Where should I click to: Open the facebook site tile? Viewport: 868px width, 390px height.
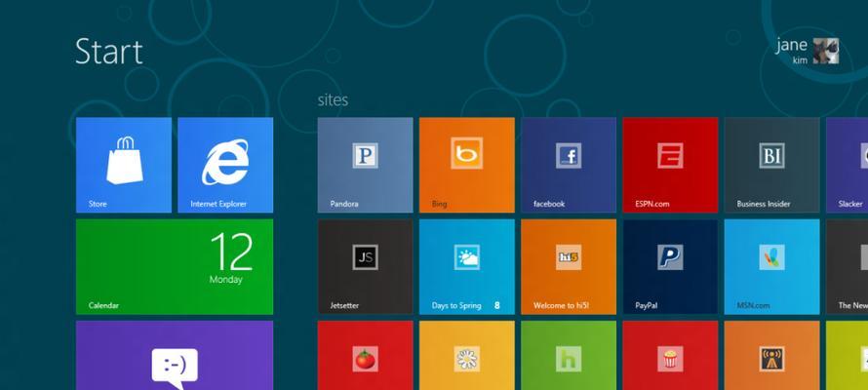[x=569, y=165]
